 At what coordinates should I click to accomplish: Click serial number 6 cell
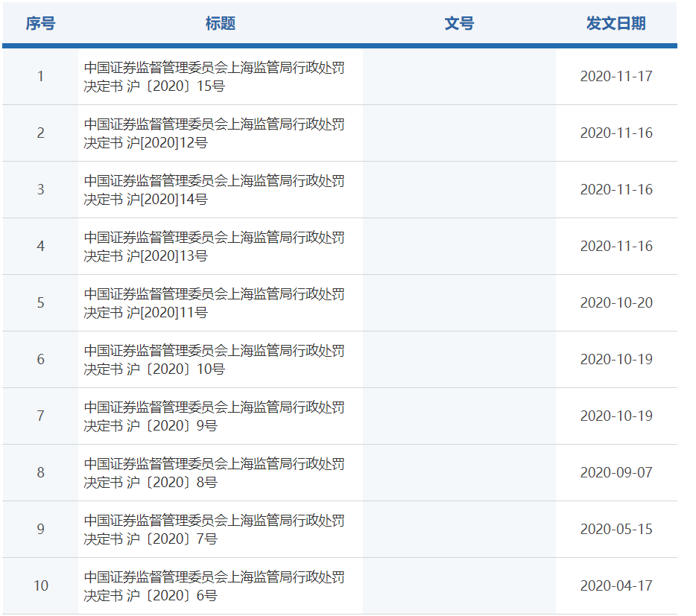click(x=40, y=359)
